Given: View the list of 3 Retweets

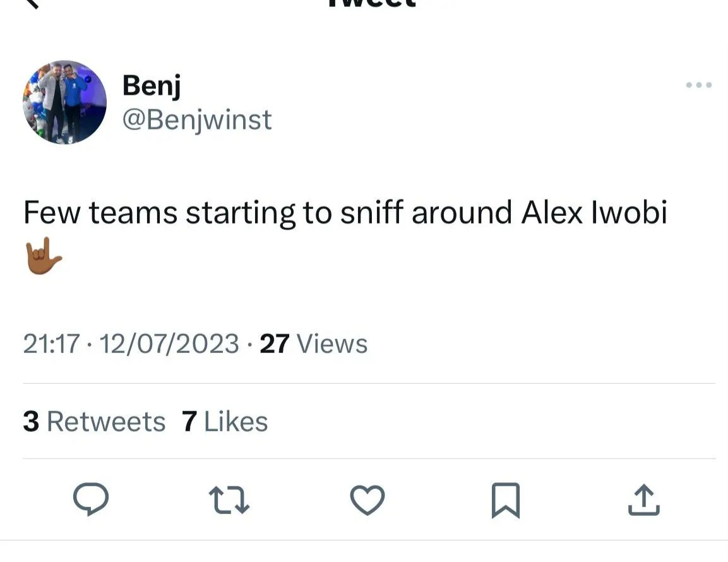Looking at the screenshot, I should [94, 421].
